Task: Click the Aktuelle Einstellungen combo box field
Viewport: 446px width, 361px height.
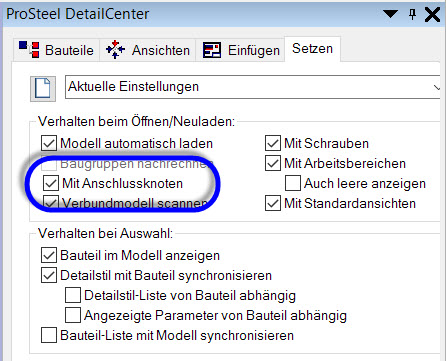Action: (x=253, y=87)
